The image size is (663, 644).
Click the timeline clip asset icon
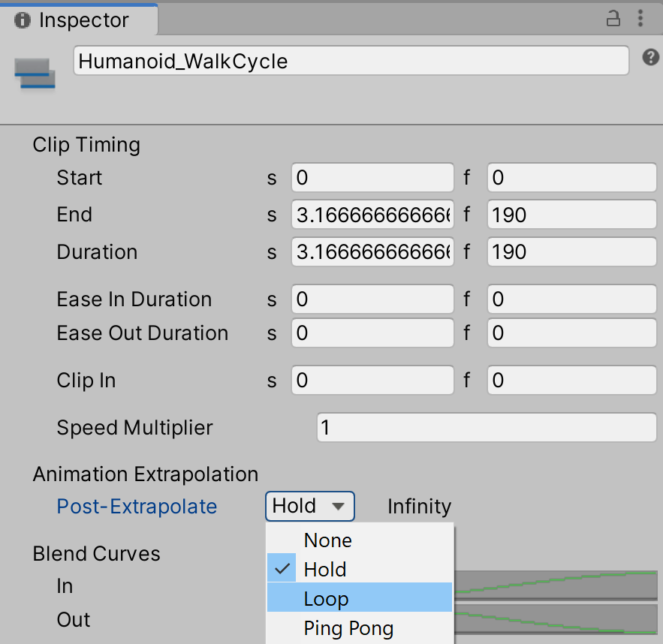[x=35, y=74]
